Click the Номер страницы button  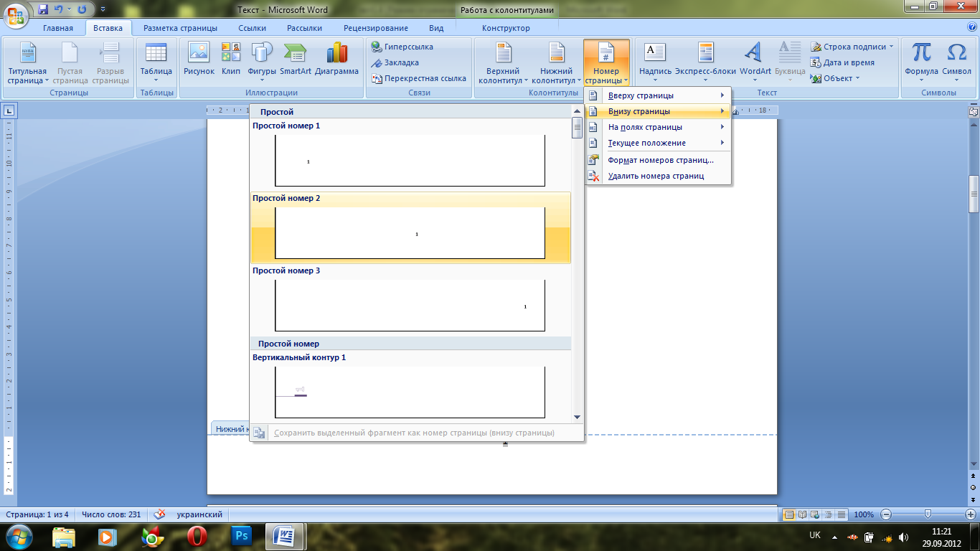click(x=606, y=63)
